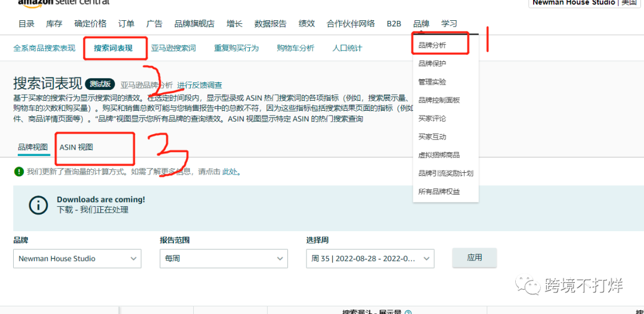644x314 pixels.
Task: Switch to 重复购买行为 tab
Action: coord(236,48)
